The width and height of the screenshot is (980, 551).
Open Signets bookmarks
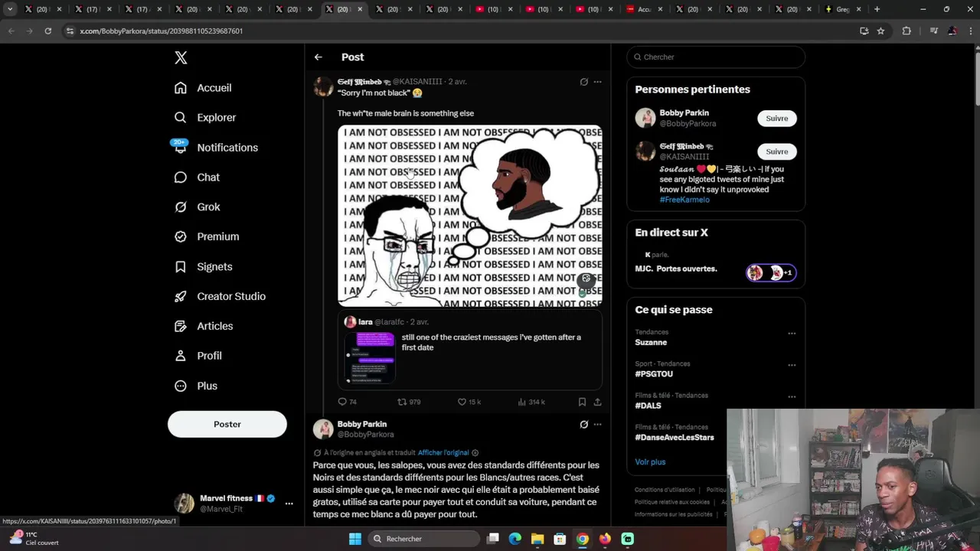pyautogui.click(x=203, y=267)
